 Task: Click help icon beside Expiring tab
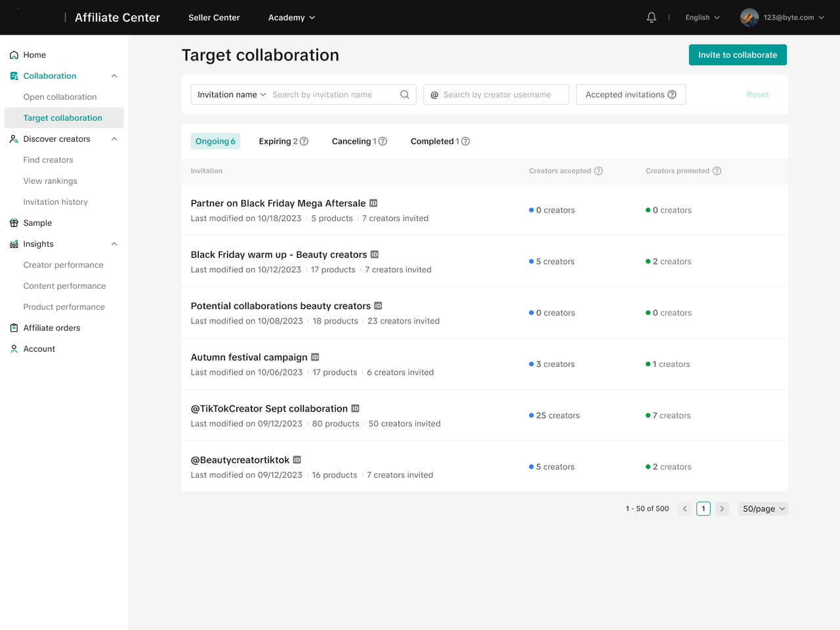(x=304, y=141)
